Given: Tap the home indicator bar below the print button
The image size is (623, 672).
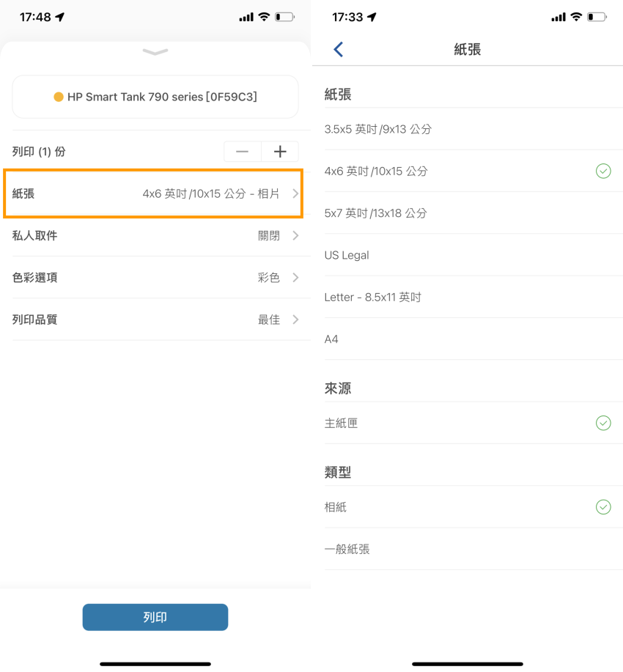Looking at the screenshot, I should point(155,664).
